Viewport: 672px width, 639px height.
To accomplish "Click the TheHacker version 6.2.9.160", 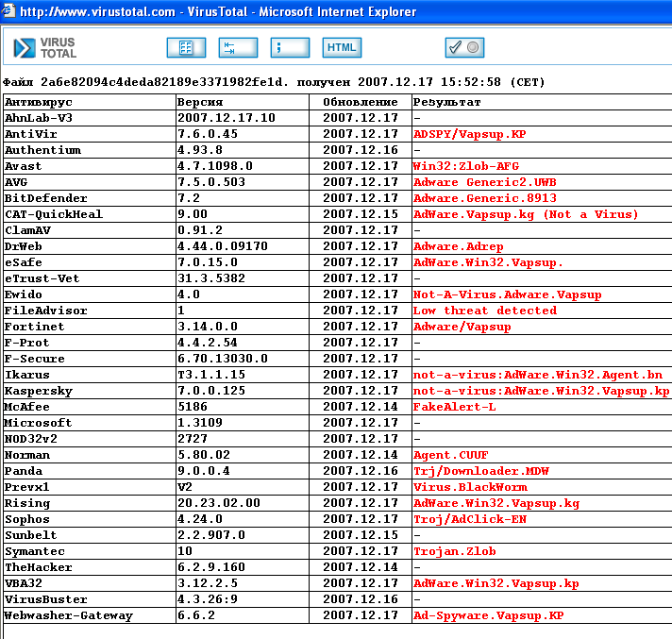I will (x=211, y=567).
